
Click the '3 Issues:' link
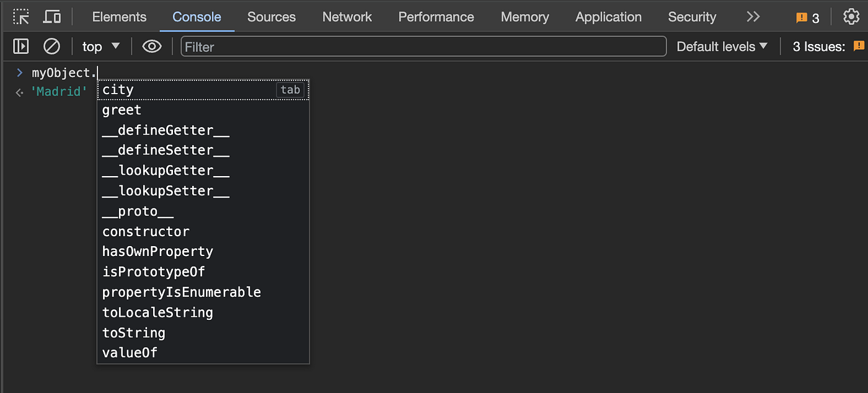click(818, 46)
